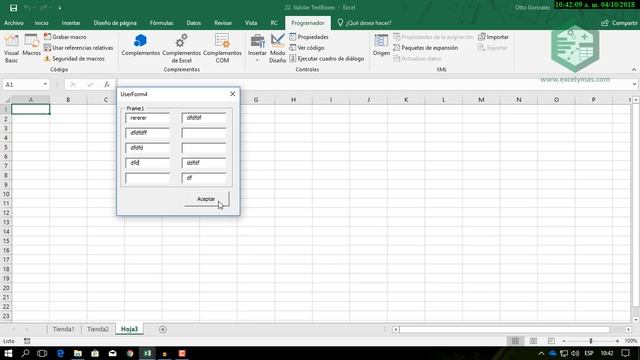
Task: Open the Archivo tab
Action: coord(13,23)
